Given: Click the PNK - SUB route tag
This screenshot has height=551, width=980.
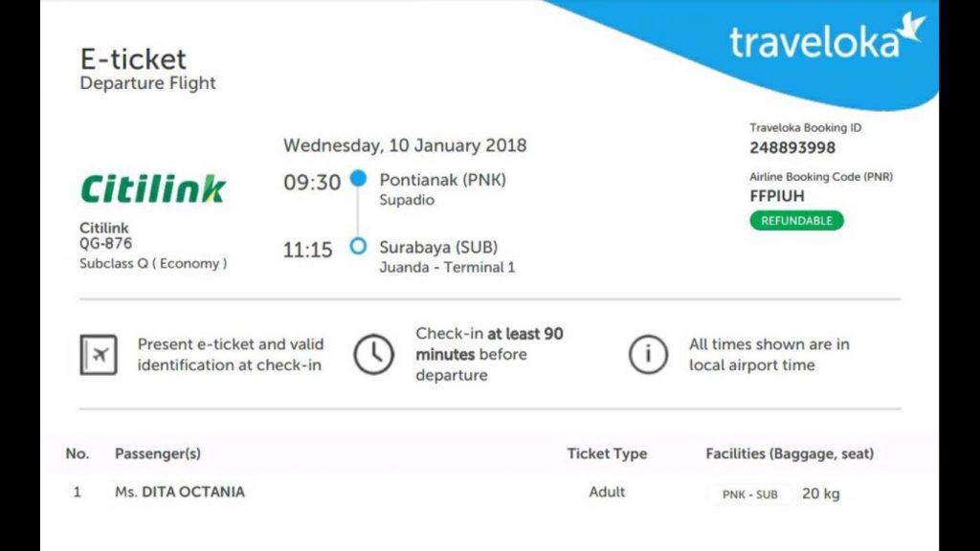Looking at the screenshot, I should (749, 495).
